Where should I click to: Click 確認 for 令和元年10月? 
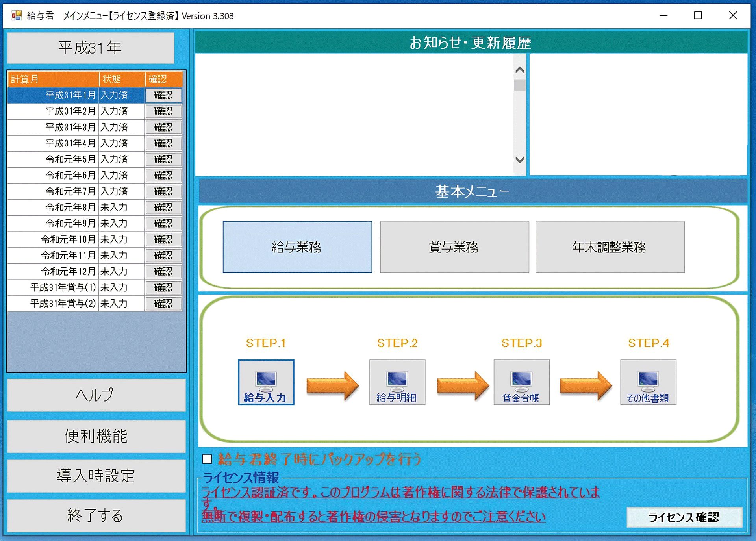[x=163, y=239]
